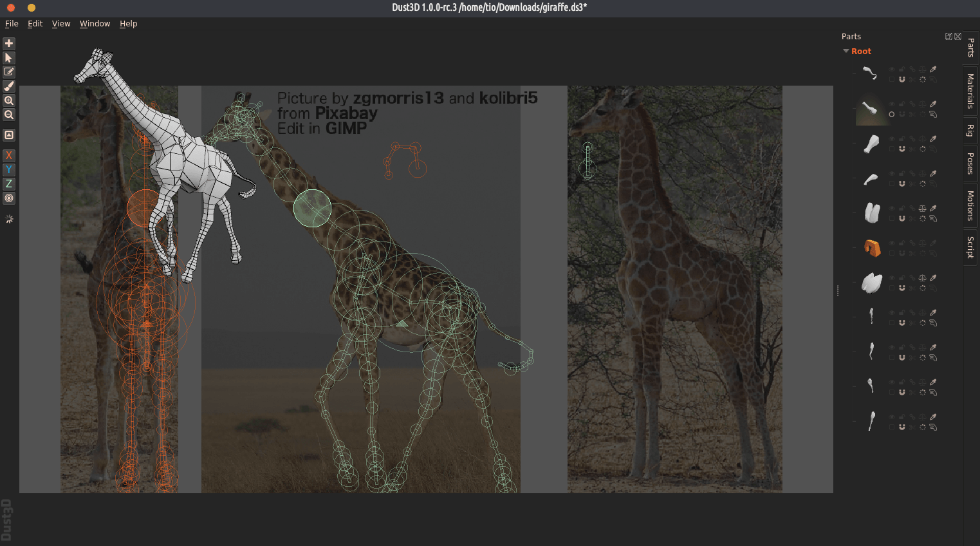Check the checkbox of the last part row
Image resolution: width=980 pixels, height=546 pixels.
click(892, 427)
